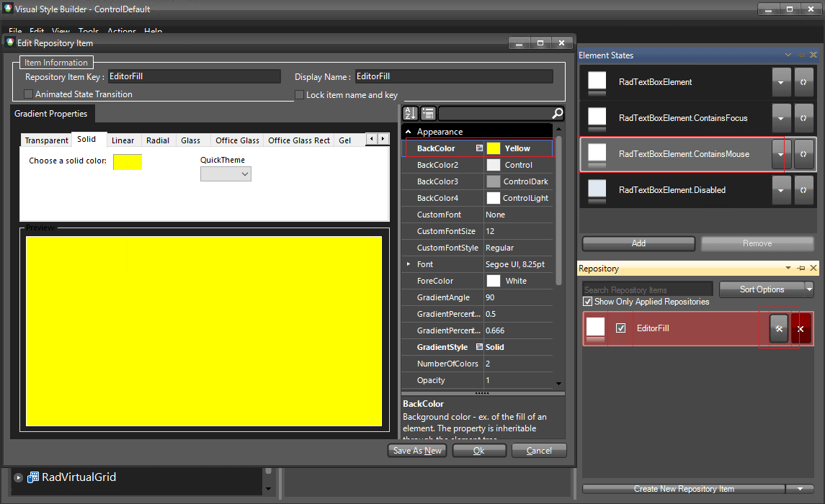Open the tools editor icon on EditorFill repository item
The width and height of the screenshot is (825, 504).
(779, 328)
